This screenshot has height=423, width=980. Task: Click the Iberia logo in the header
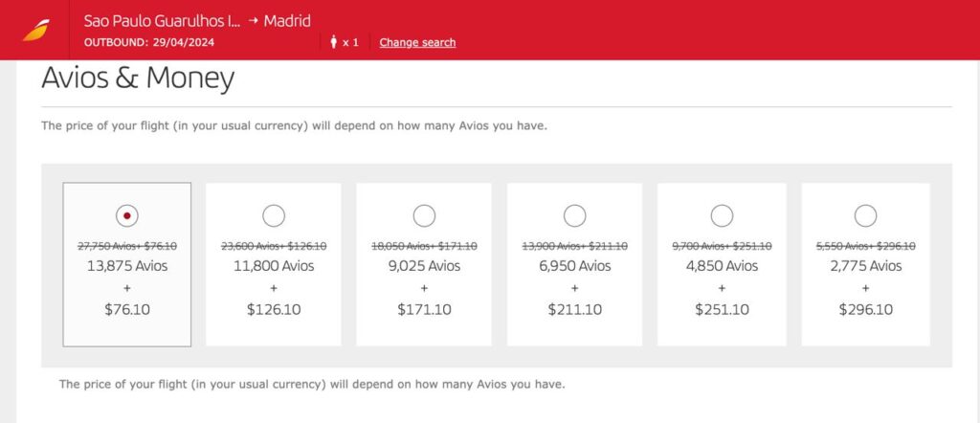pos(34,32)
